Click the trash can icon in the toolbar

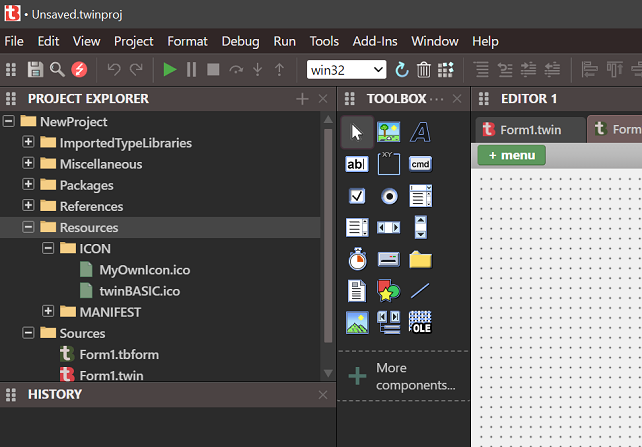[x=424, y=69]
